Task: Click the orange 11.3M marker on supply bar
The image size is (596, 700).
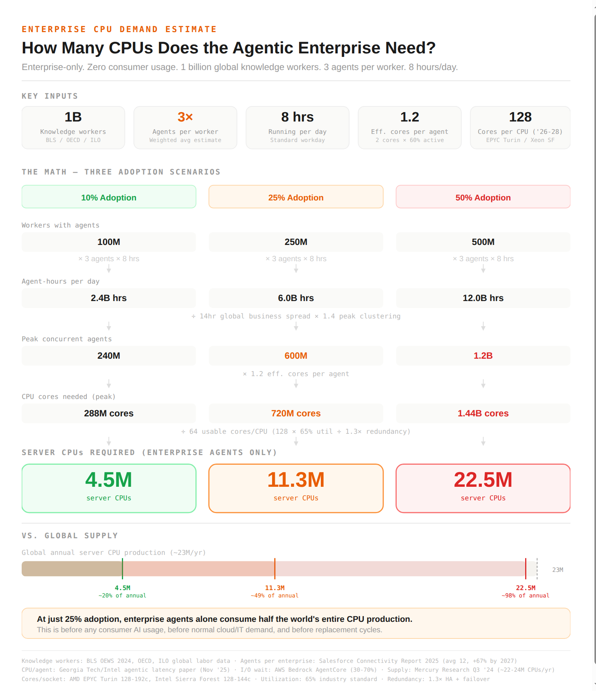Action: 275,569
